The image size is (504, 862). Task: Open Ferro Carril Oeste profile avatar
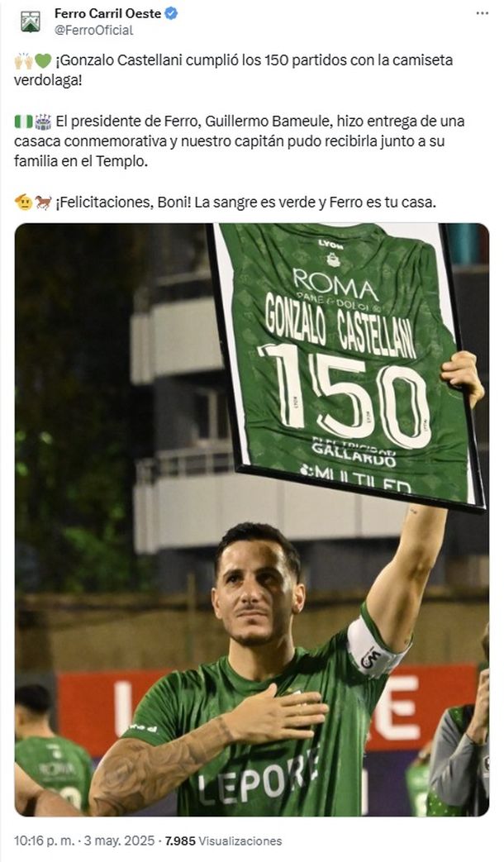coord(30,21)
